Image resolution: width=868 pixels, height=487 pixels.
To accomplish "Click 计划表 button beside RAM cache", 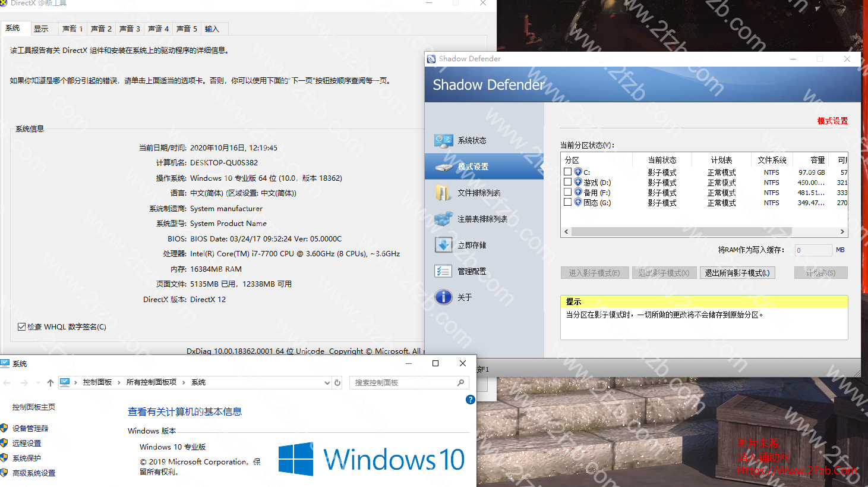I will [x=821, y=273].
